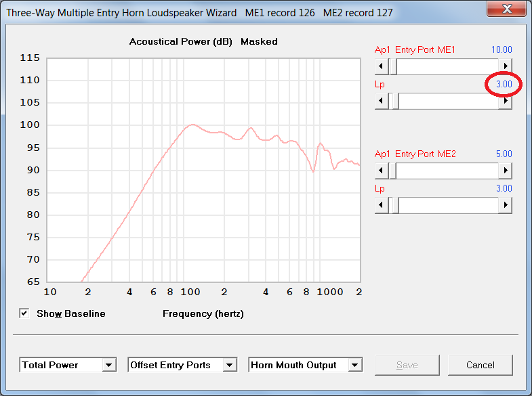
Task: Click the ME2 Ap1 value 5.00
Action: click(x=504, y=154)
